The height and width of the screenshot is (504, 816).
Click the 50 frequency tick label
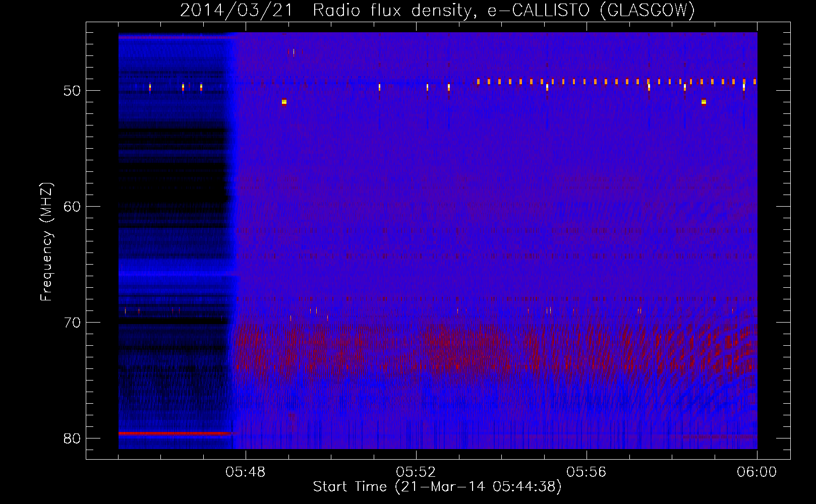coord(73,91)
